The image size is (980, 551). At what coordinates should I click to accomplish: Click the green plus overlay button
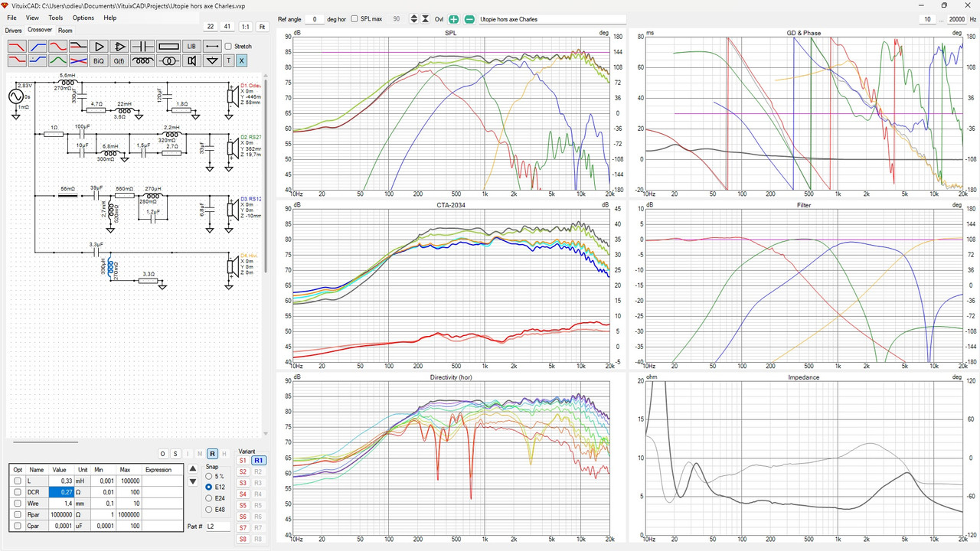point(454,18)
